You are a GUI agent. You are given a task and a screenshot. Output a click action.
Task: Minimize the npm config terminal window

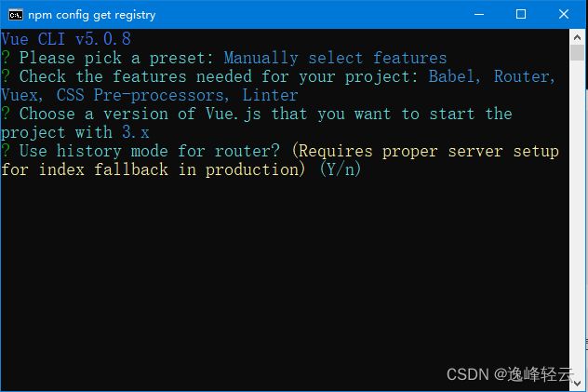(x=479, y=14)
